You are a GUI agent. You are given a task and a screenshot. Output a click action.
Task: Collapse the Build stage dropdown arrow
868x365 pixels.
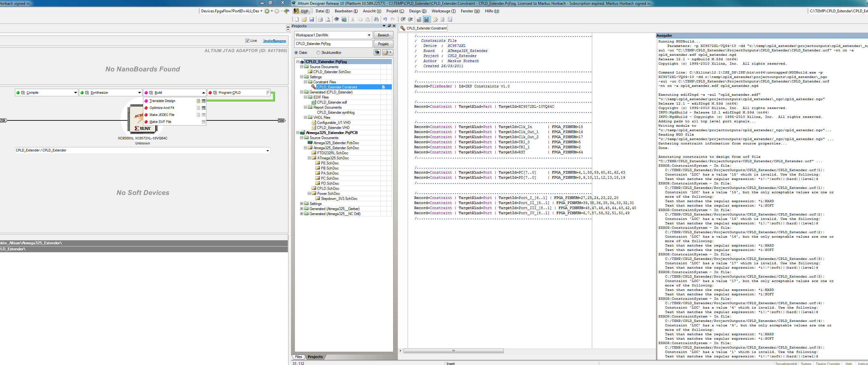click(x=203, y=93)
